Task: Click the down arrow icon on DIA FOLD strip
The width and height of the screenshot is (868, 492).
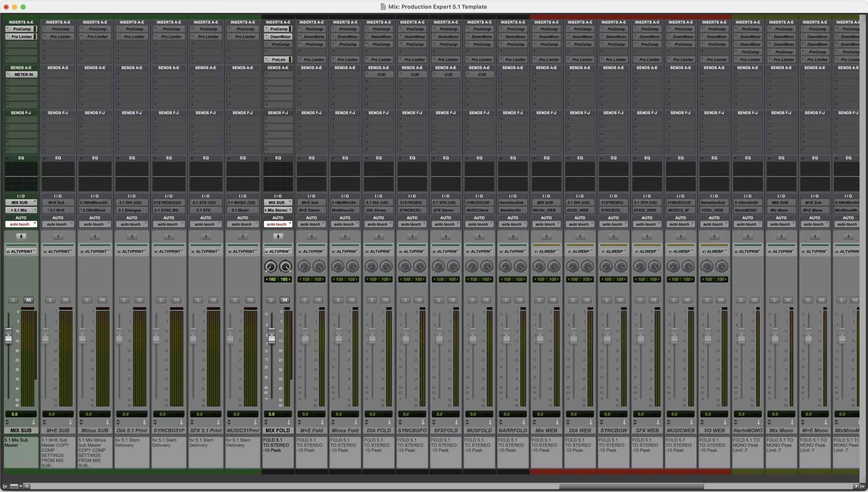Action: [x=389, y=422]
